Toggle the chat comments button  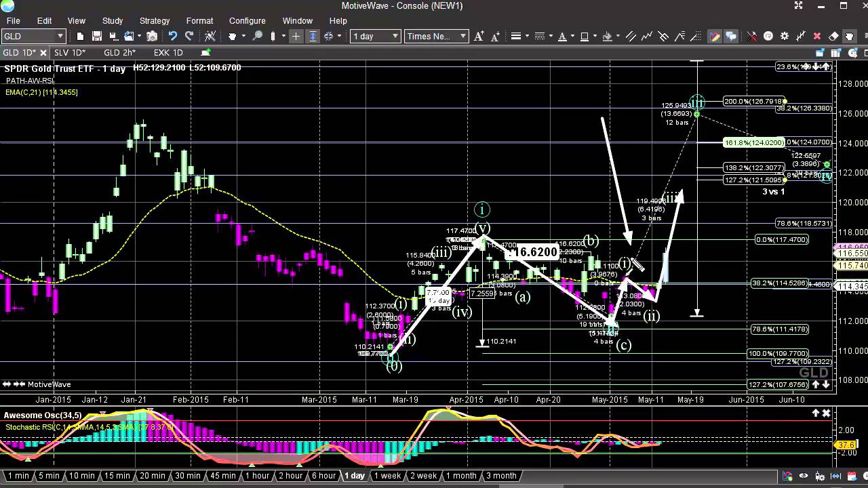coord(731,36)
